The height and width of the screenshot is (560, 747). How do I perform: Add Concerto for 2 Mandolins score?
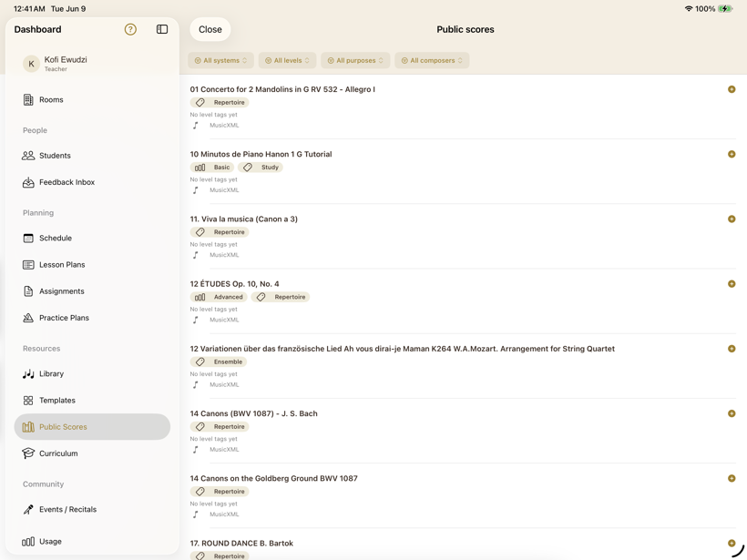point(732,89)
